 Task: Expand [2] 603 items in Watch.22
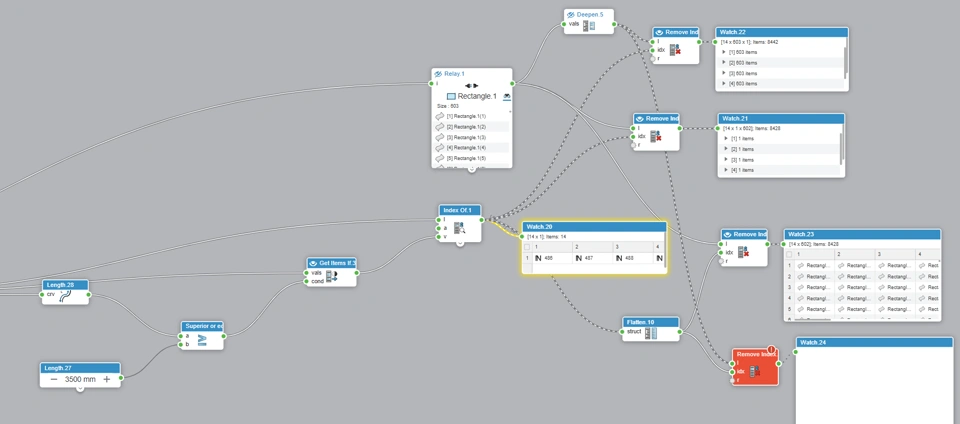[724, 62]
